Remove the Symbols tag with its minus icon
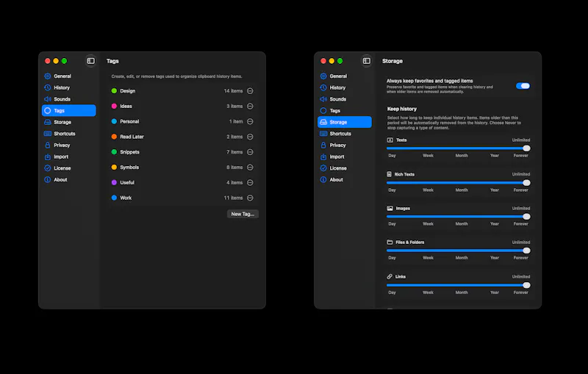This screenshot has width=588, height=374. [x=250, y=168]
